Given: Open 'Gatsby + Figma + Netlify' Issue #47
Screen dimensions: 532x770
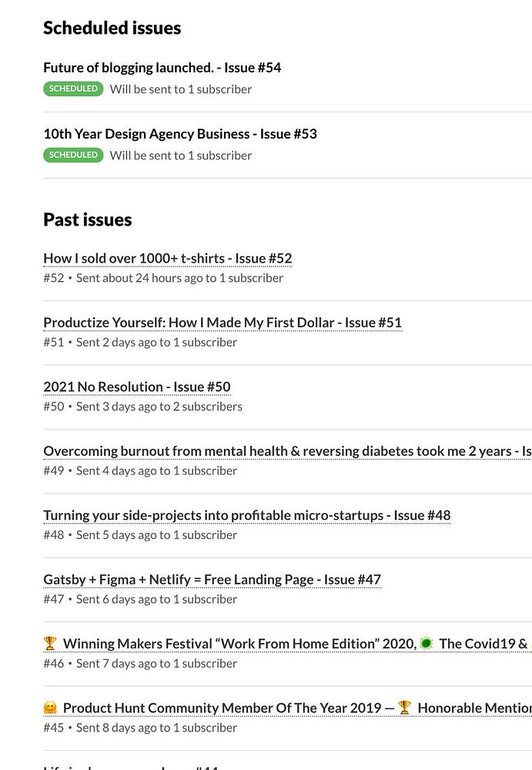Looking at the screenshot, I should pyautogui.click(x=212, y=580).
